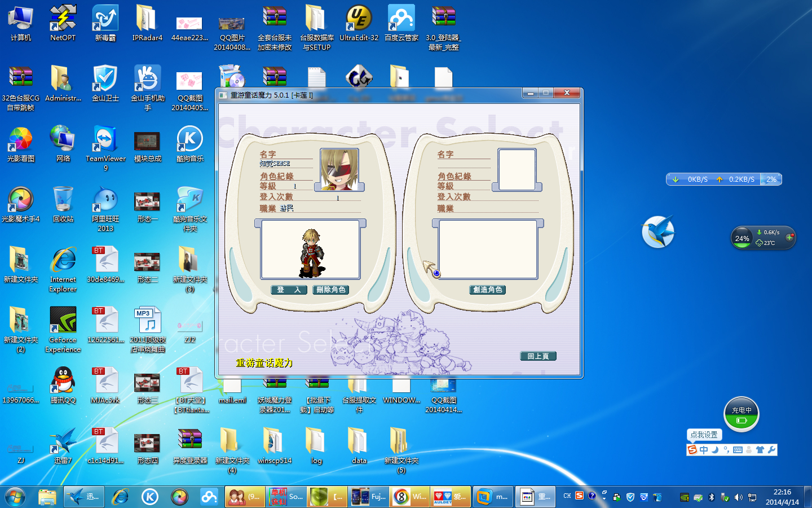Click the empty second character portrait slot

[517, 169]
